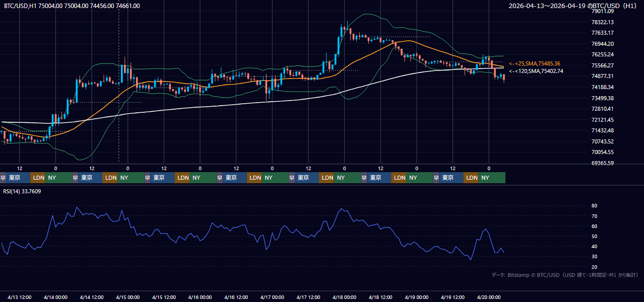This screenshot has height=302, width=644.
Task: Click the 72121.45 price axis label
Action: coord(603,120)
